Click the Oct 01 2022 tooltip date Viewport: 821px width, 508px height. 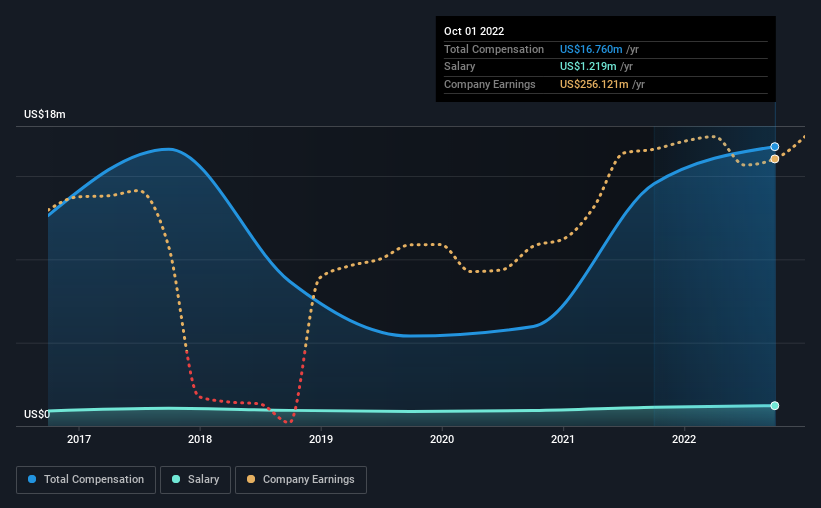coord(474,31)
